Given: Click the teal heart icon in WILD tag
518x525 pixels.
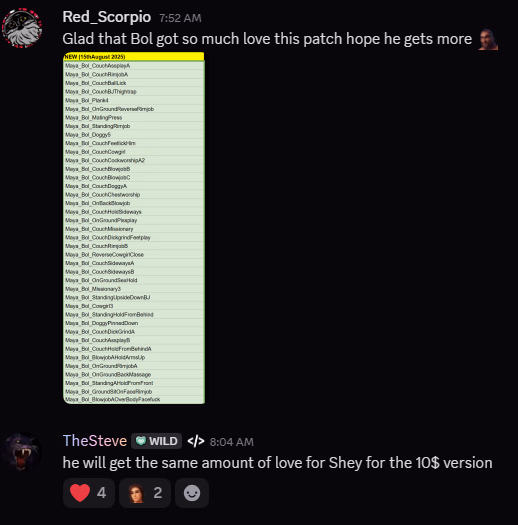Looking at the screenshot, I should click(141, 441).
